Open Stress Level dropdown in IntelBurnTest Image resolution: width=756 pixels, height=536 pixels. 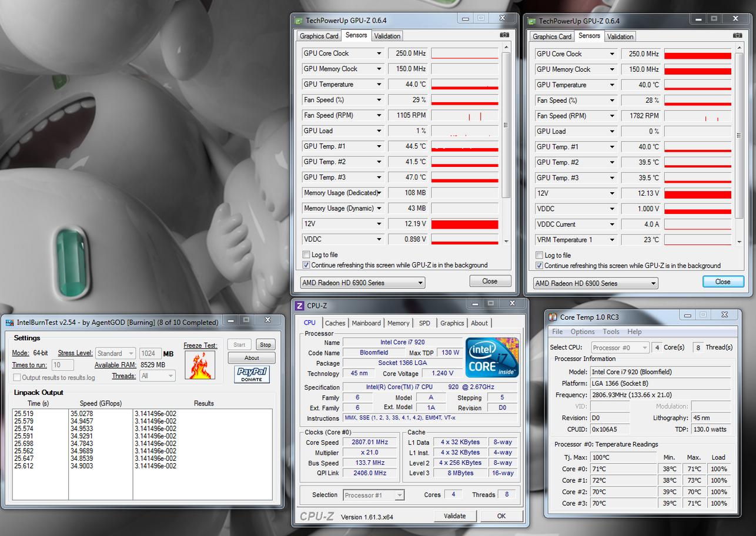click(116, 353)
